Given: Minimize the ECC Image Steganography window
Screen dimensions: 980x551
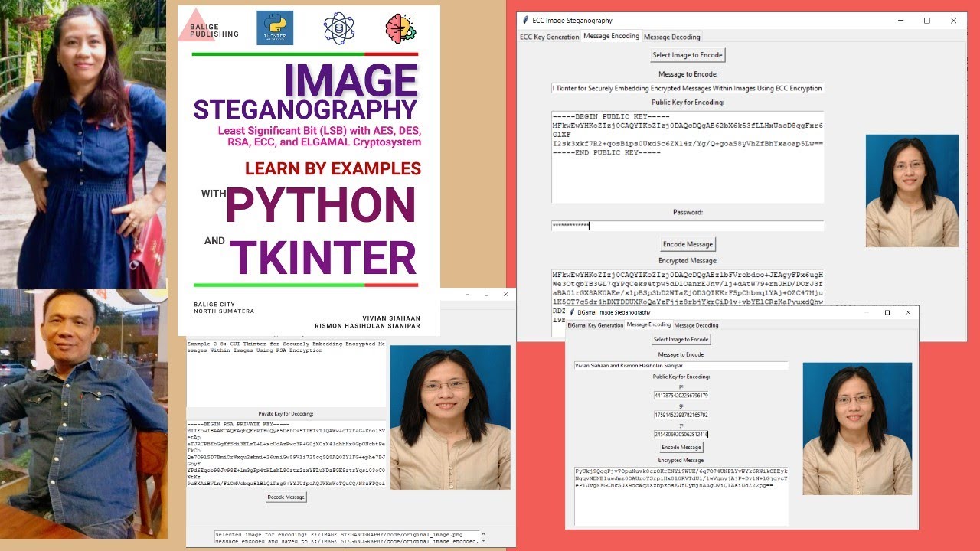Looking at the screenshot, I should click(900, 21).
